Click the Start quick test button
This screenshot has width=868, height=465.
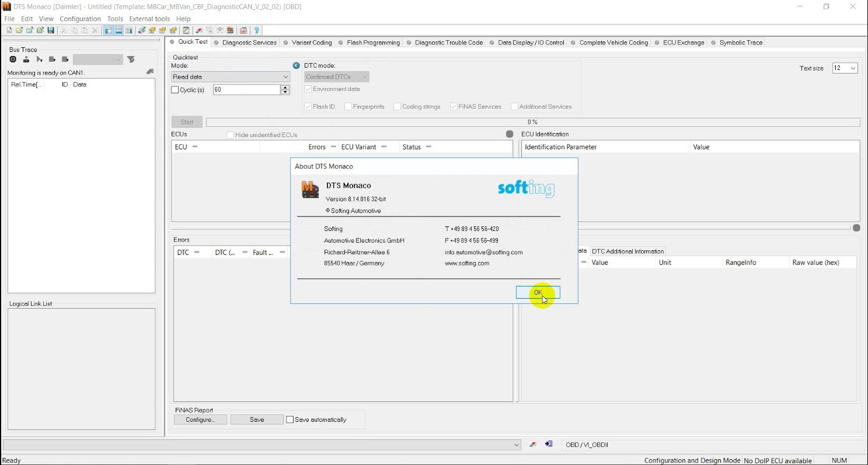187,122
